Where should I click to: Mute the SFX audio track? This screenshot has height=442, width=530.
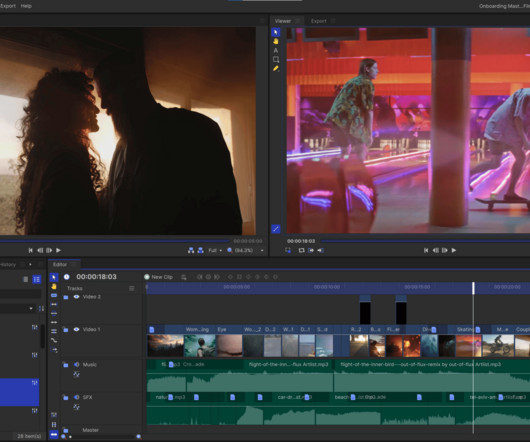(x=76, y=397)
